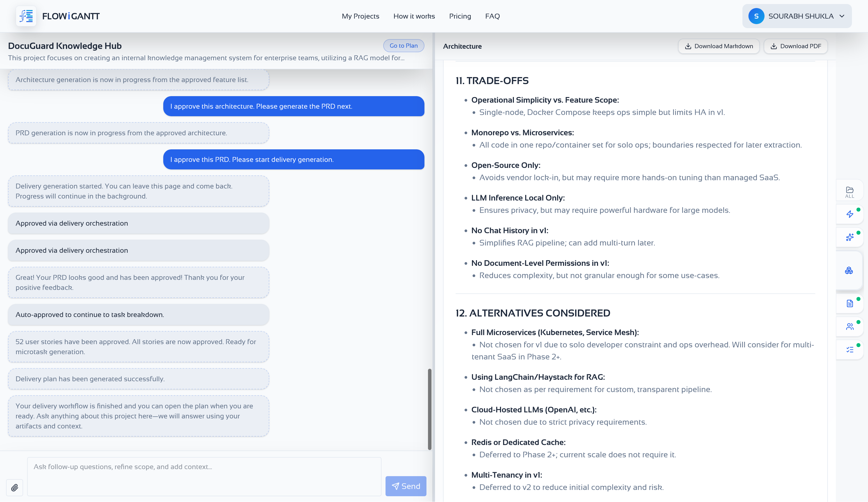Select the lightning bolt sidebar icon
868x502 pixels.
[x=850, y=214]
